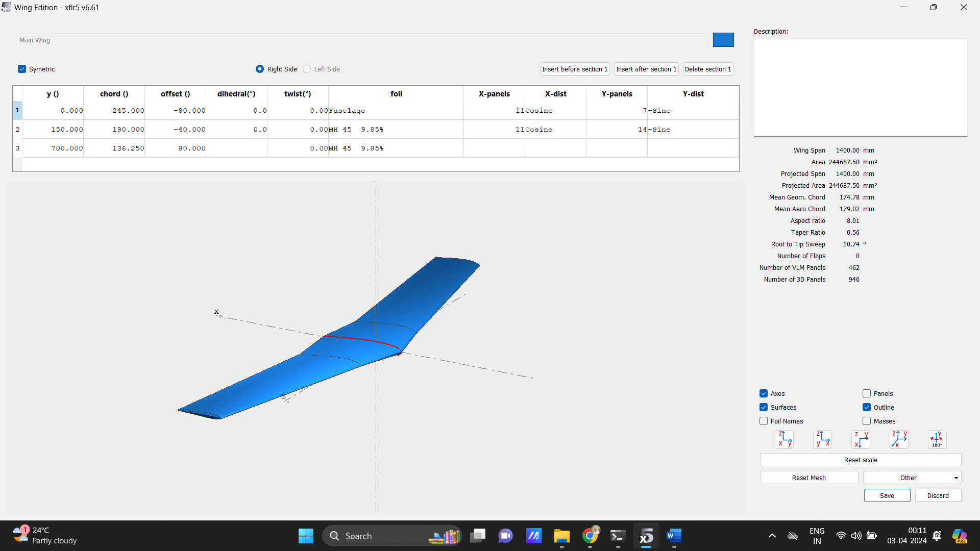Set the view showing Z and X axes

tap(822, 439)
